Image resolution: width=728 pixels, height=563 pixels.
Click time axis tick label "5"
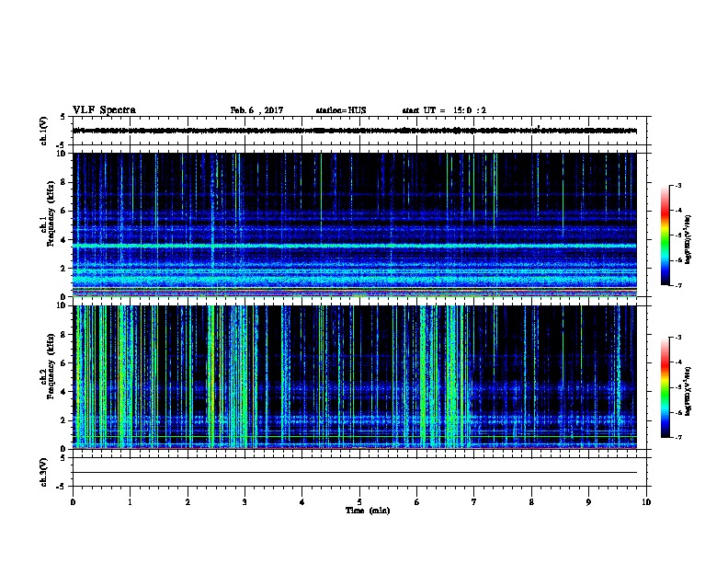[x=359, y=502]
